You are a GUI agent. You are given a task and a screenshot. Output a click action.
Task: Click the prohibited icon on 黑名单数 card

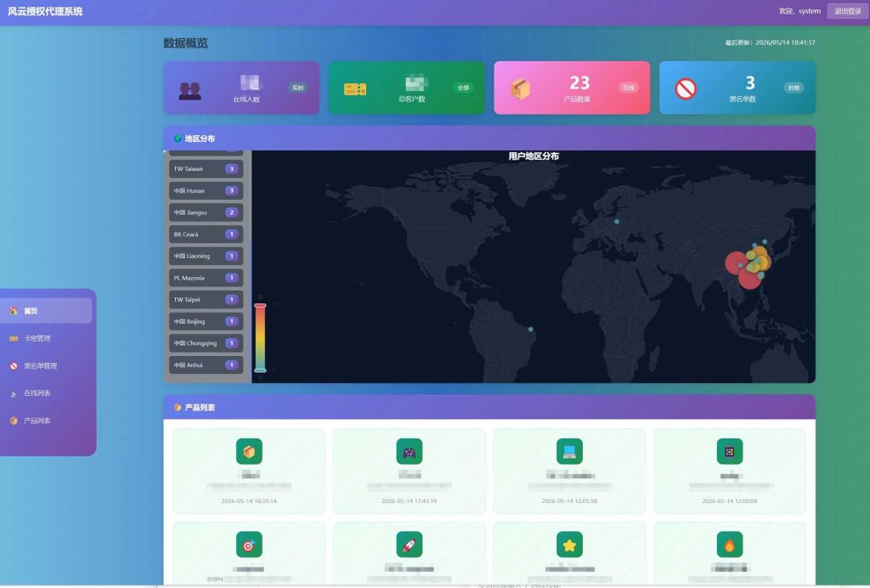[686, 88]
